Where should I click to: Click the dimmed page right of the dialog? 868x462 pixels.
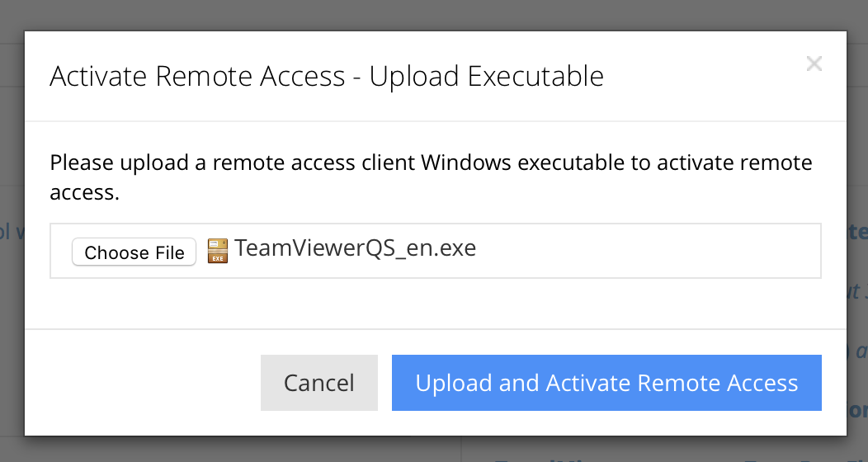[x=858, y=165]
